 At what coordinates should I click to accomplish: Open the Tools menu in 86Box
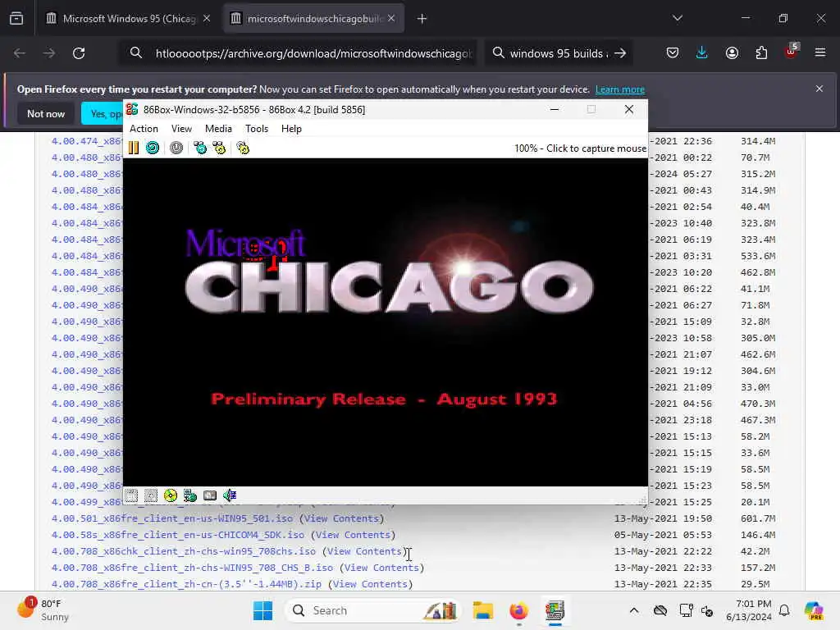point(257,129)
